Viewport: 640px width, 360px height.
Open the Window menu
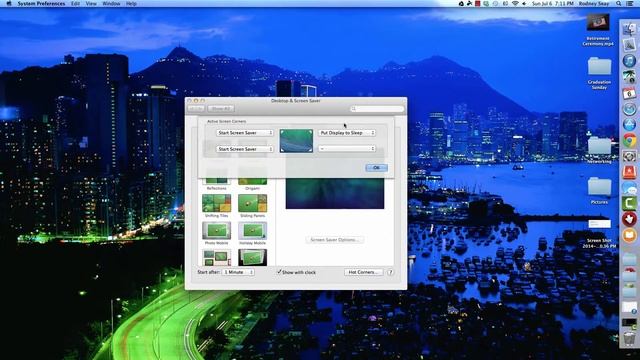(x=111, y=4)
